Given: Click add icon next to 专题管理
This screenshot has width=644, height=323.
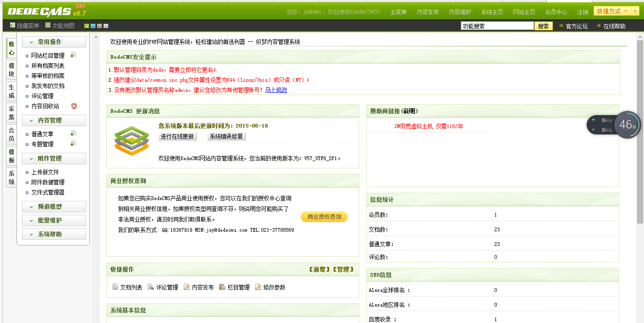Looking at the screenshot, I should pyautogui.click(x=73, y=144).
